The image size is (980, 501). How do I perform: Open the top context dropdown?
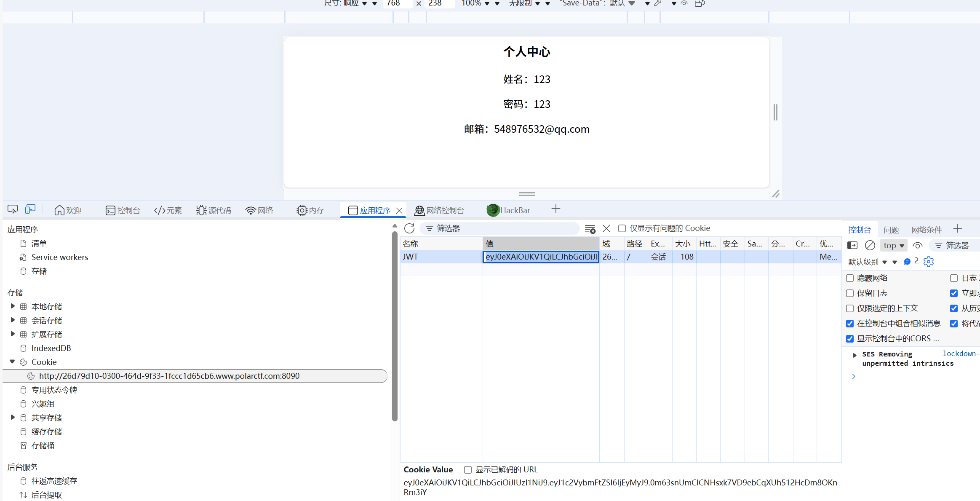[894, 245]
